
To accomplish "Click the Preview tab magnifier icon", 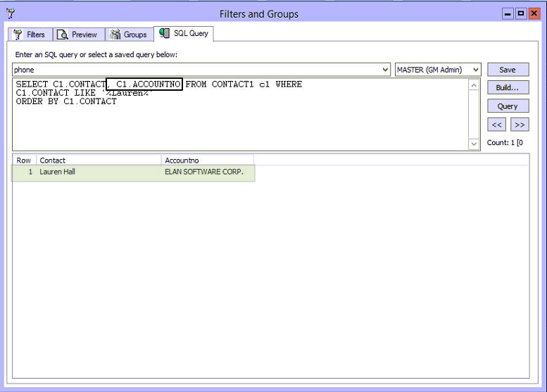I will pyautogui.click(x=63, y=34).
